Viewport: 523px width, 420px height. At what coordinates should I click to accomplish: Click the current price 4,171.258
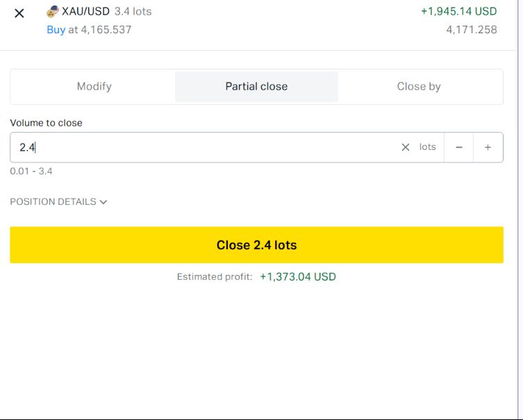pos(472,30)
